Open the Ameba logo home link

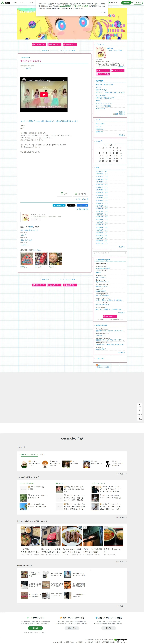click(5, 3)
